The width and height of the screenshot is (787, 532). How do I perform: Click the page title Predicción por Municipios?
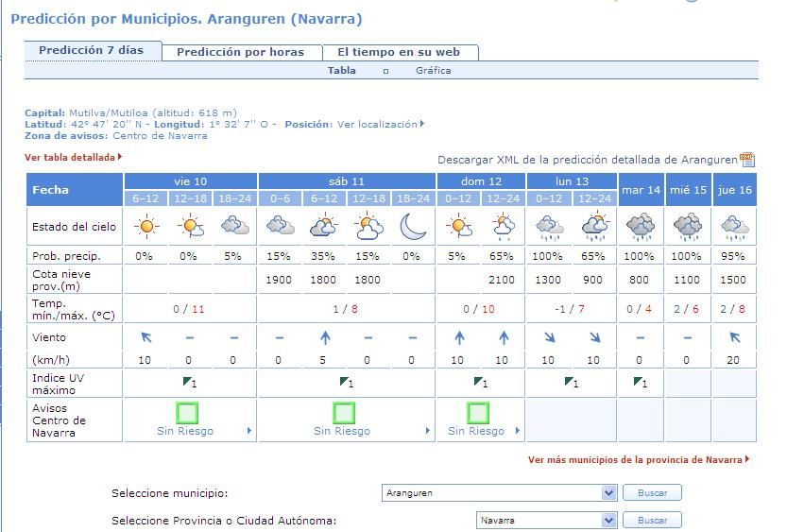click(186, 19)
